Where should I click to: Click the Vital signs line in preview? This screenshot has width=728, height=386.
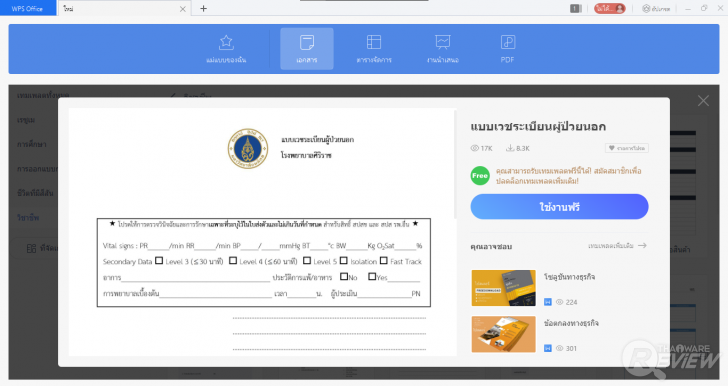pyautogui.click(x=263, y=246)
